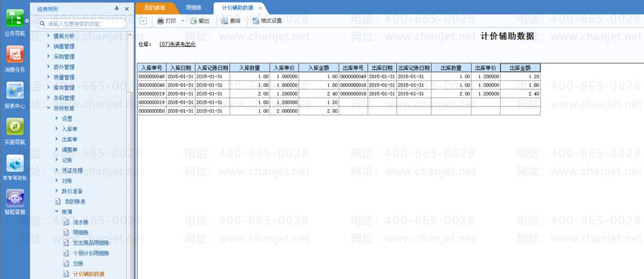644x279 pixels.
Task: Click the magnifier icon in search box
Action: pyautogui.click(x=42, y=24)
